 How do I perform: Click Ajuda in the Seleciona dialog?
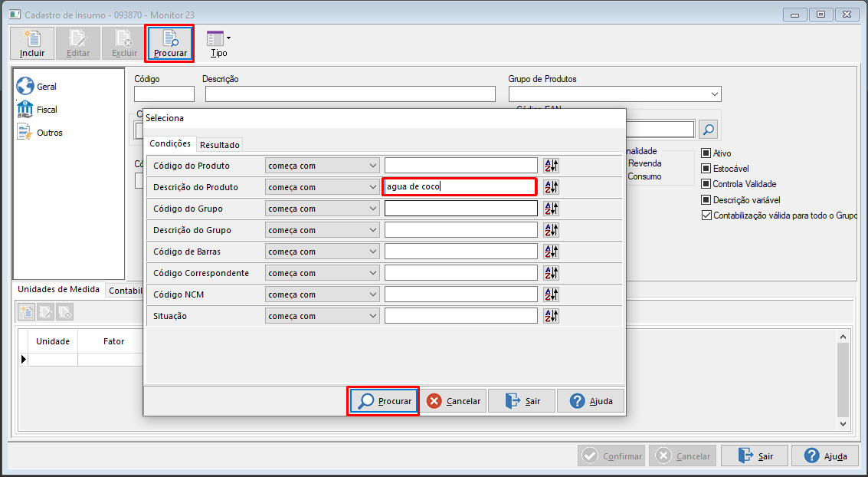click(591, 401)
